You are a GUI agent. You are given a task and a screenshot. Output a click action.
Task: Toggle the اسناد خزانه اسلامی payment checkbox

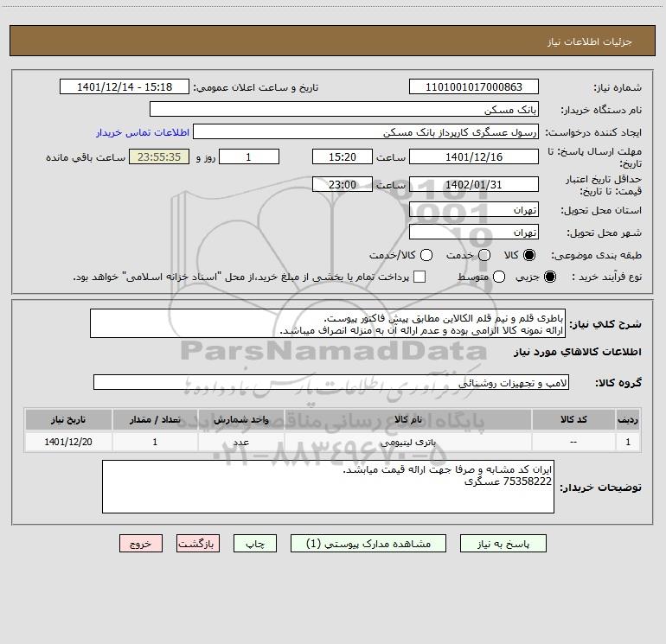click(x=419, y=277)
